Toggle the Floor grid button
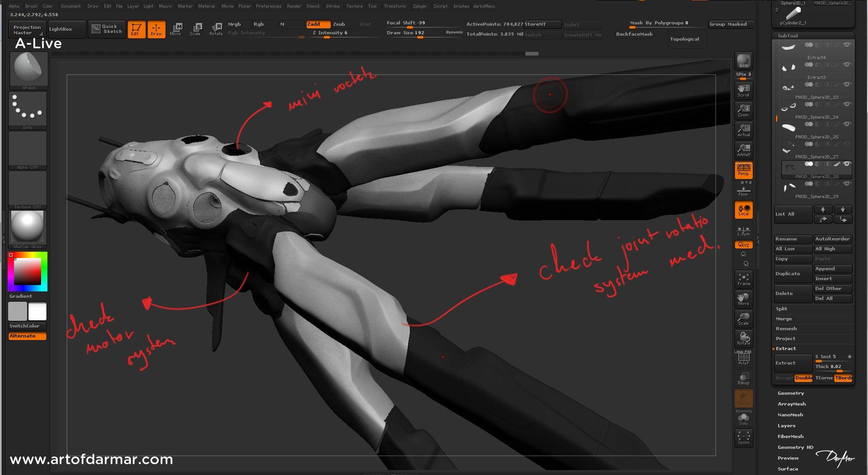 [743, 190]
